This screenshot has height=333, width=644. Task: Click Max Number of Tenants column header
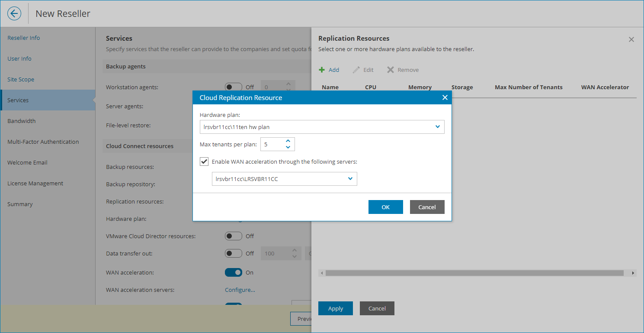[x=529, y=87]
